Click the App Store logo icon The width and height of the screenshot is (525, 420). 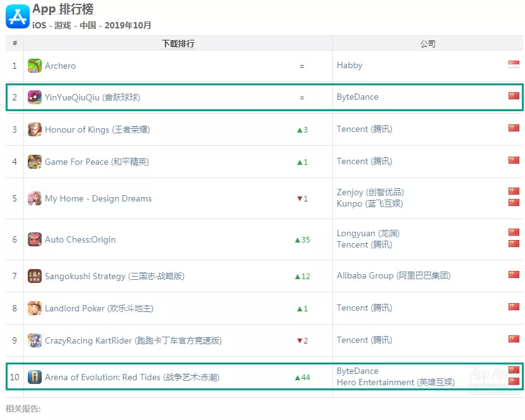(x=18, y=16)
